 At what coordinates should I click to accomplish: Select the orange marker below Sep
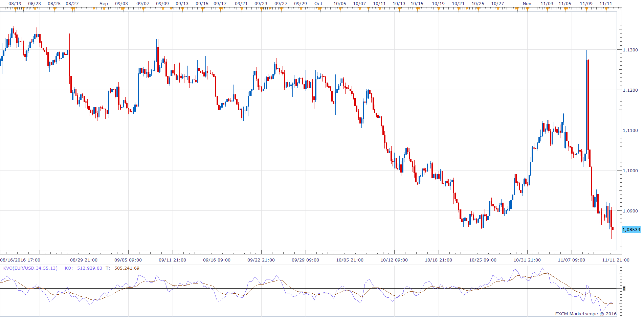104,9
